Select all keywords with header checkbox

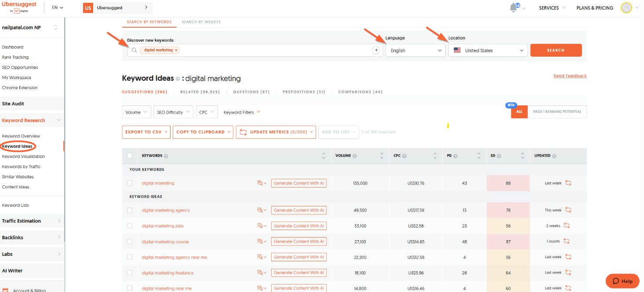tap(130, 156)
